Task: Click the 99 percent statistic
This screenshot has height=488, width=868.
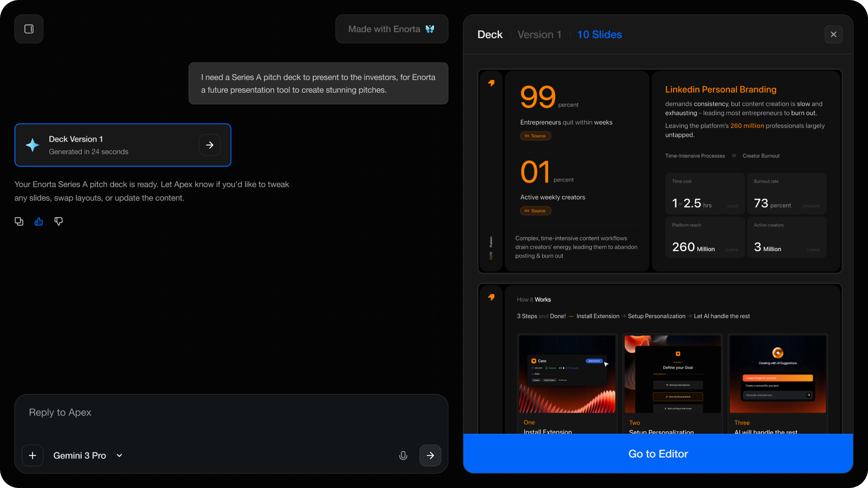Action: 549,97
